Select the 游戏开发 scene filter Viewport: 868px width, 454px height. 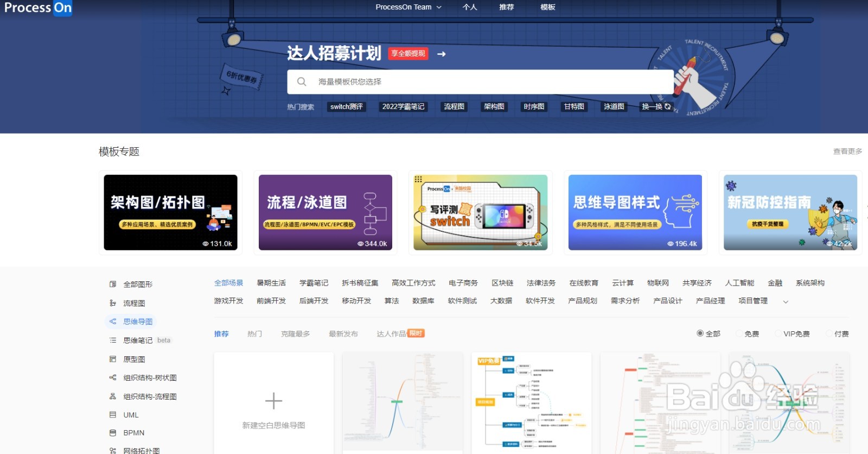point(228,301)
